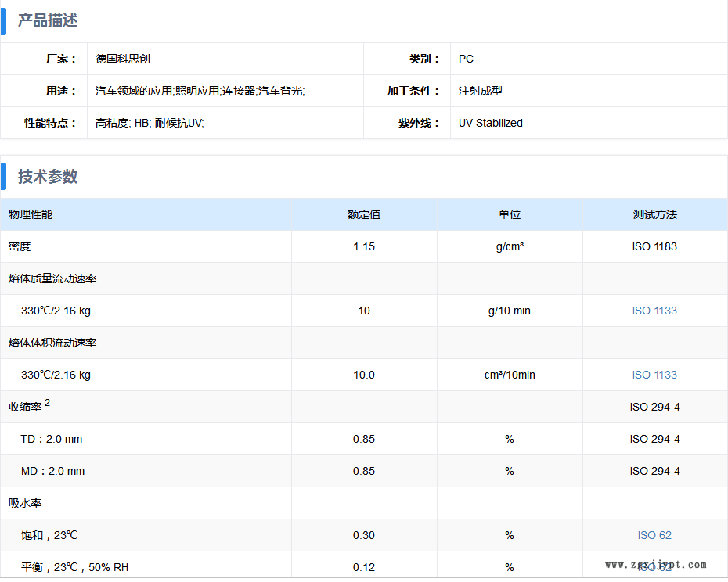Viewport: 728px width, 582px height.
Task: Click the 性能特点 value 高粘度; HB; 耐候抗UV
Action: pyautogui.click(x=150, y=123)
